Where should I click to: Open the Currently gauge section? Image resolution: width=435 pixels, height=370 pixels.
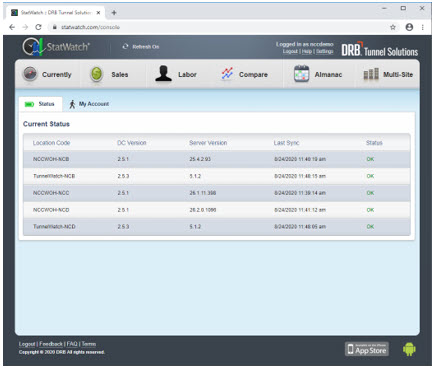coord(47,74)
